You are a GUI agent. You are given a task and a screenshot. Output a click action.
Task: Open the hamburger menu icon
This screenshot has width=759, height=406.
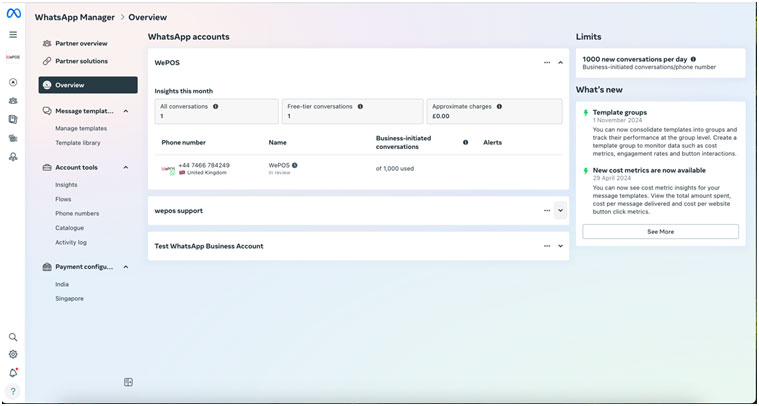tap(13, 34)
